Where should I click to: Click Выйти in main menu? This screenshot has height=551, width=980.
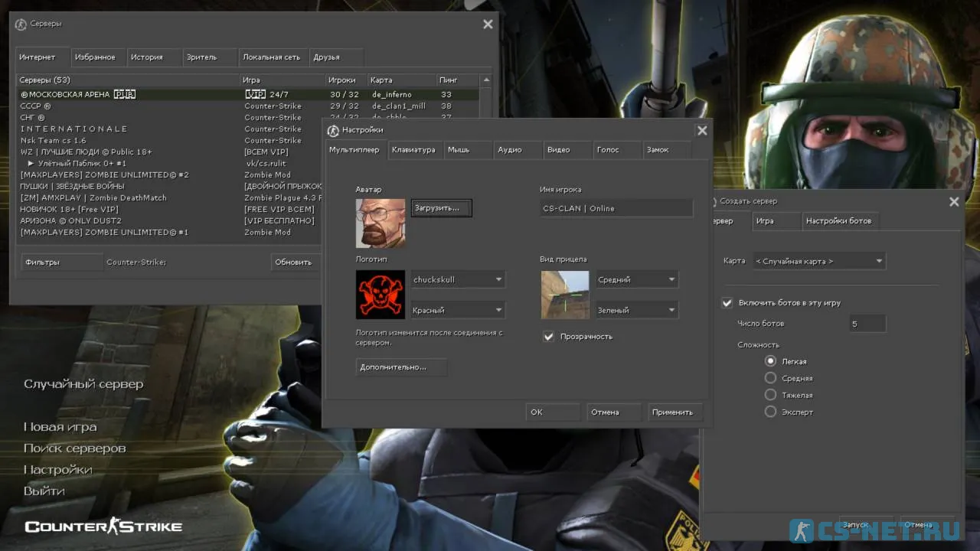(44, 491)
